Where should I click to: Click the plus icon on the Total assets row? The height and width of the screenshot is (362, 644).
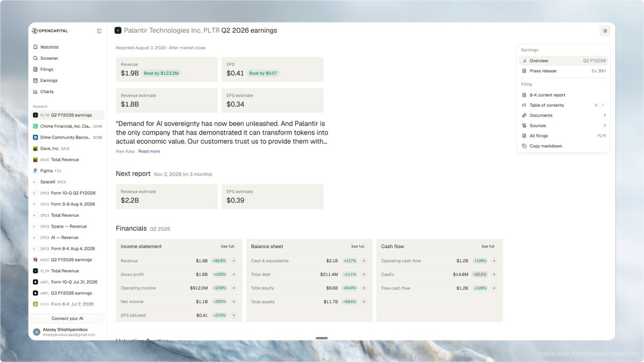[x=364, y=302]
